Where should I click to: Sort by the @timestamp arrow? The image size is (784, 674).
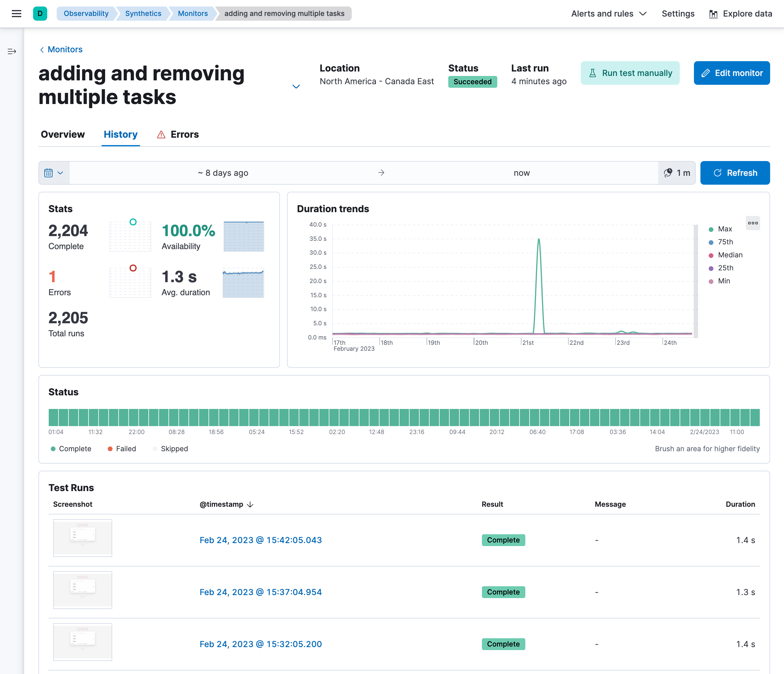(x=250, y=504)
